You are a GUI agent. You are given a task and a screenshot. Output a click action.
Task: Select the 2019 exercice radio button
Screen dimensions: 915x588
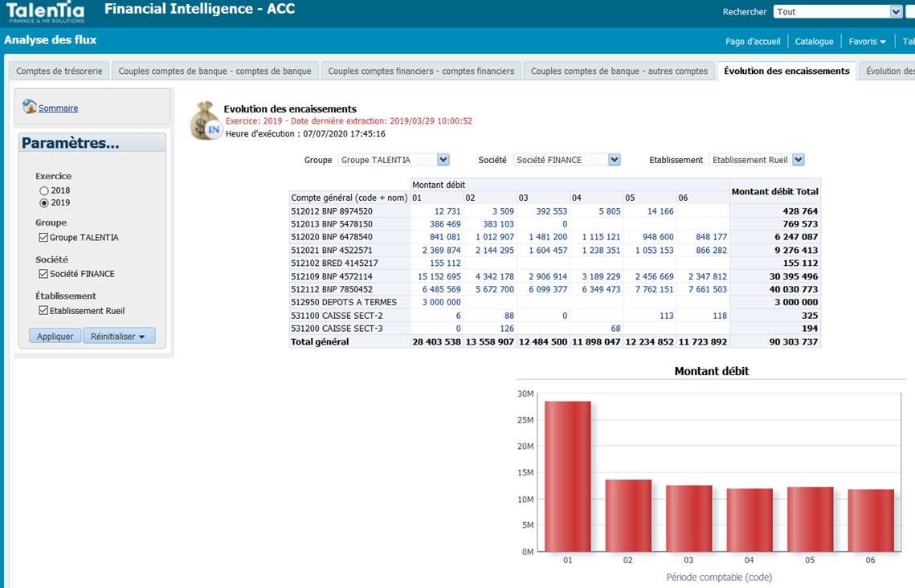pyautogui.click(x=43, y=203)
